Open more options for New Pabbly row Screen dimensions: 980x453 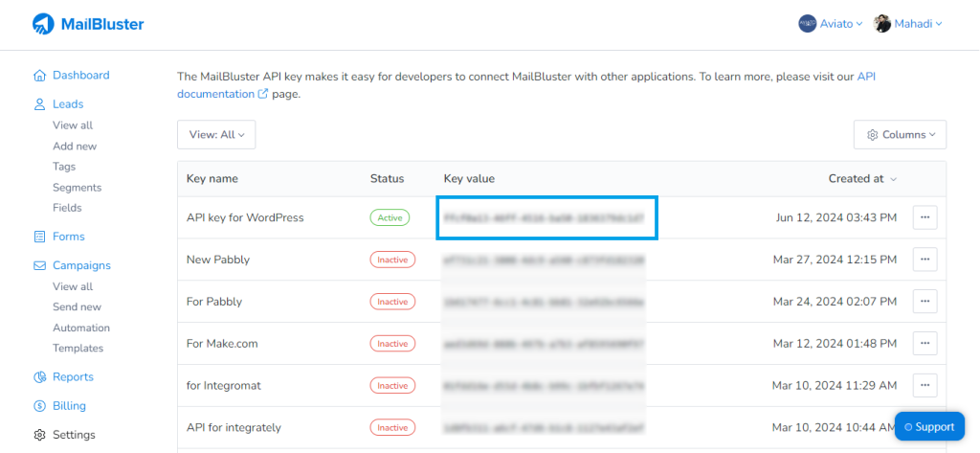tap(925, 259)
